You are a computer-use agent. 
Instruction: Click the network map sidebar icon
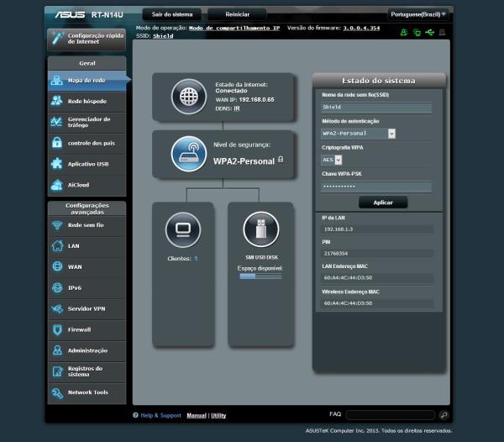pyautogui.click(x=57, y=81)
